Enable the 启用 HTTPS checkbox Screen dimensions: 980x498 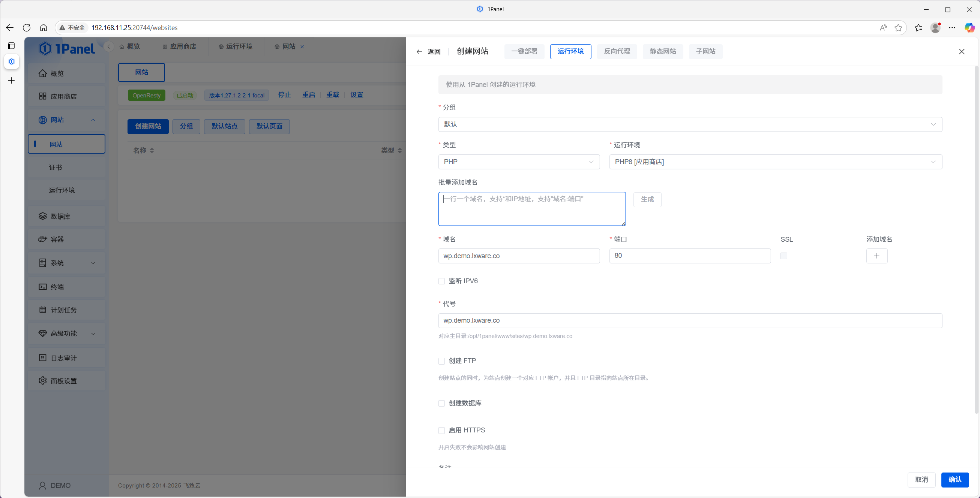(x=441, y=430)
